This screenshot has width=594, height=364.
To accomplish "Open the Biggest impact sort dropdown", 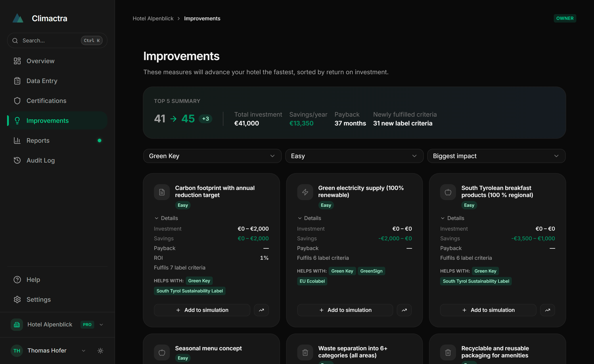I will point(496,156).
